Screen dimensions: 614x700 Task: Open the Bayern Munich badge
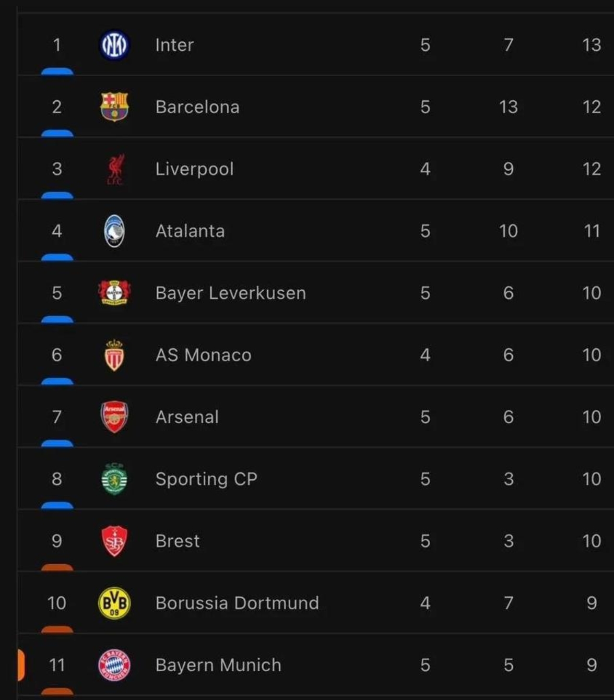click(x=114, y=665)
